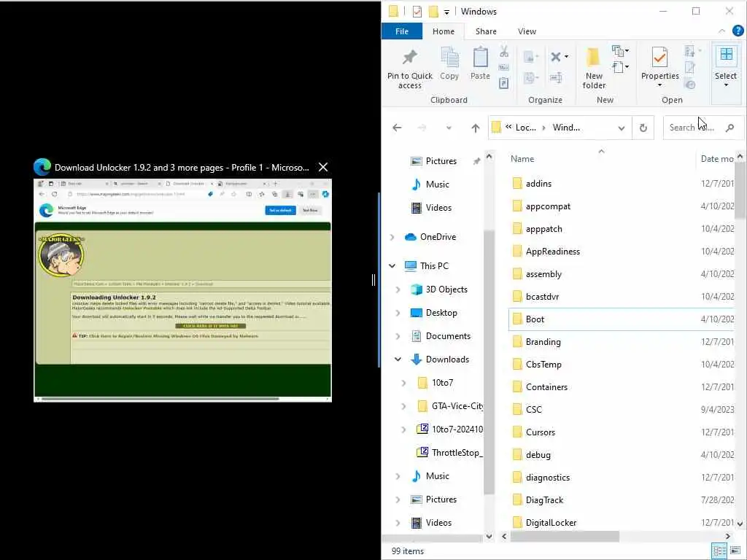Open the Select dropdown arrow
Viewport: 747px width, 560px height.
tap(726, 85)
